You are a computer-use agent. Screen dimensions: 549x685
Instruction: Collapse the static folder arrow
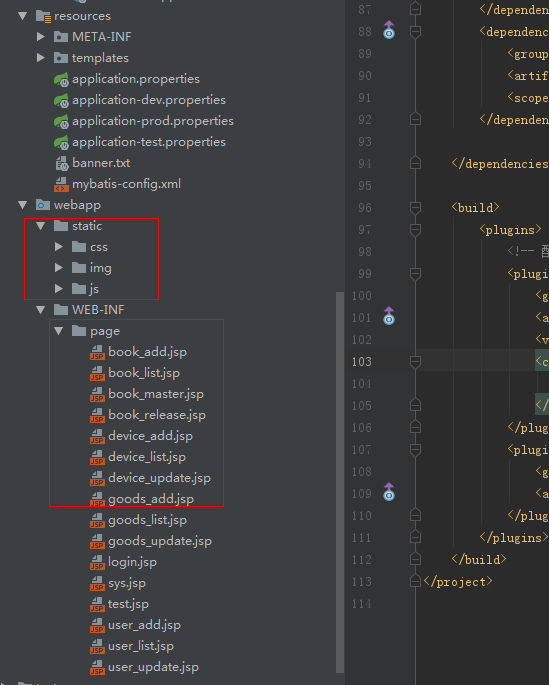point(41,226)
